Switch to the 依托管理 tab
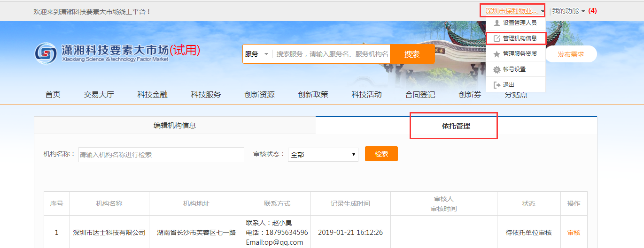This screenshot has height=248, width=644. coord(456,126)
